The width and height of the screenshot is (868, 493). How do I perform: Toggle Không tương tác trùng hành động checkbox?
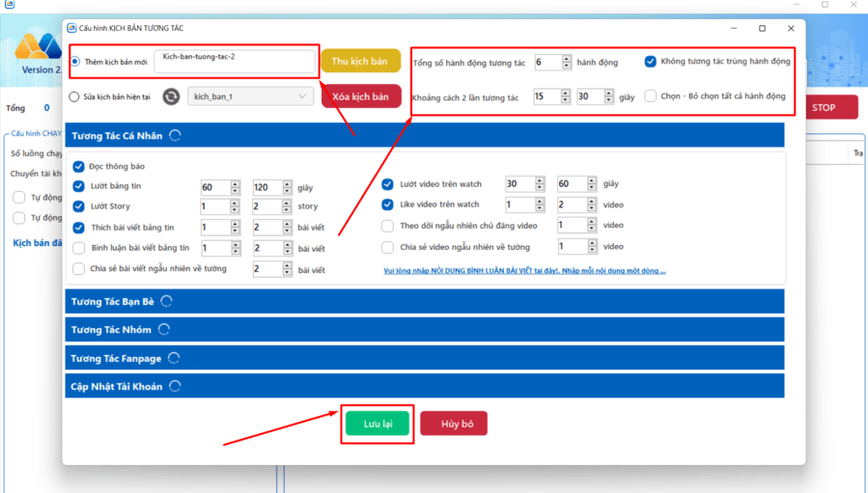pyautogui.click(x=651, y=62)
